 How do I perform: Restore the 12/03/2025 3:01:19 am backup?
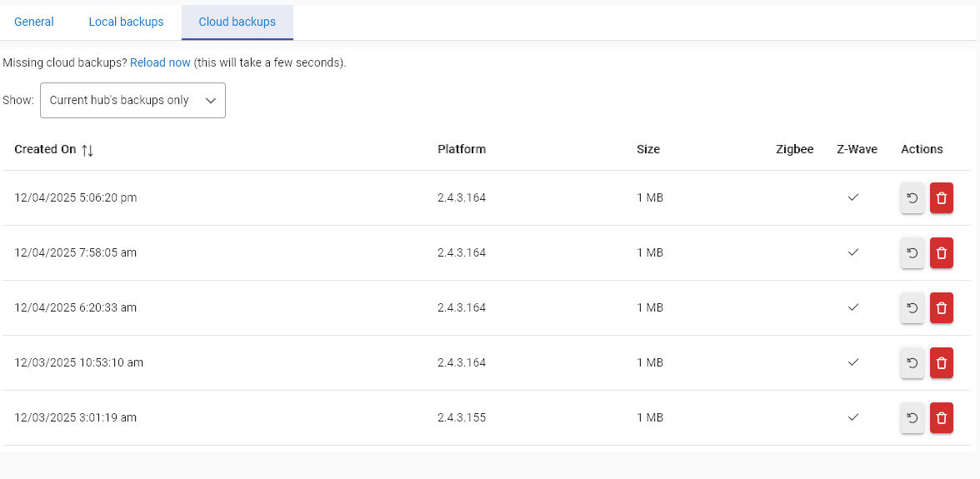coord(912,418)
